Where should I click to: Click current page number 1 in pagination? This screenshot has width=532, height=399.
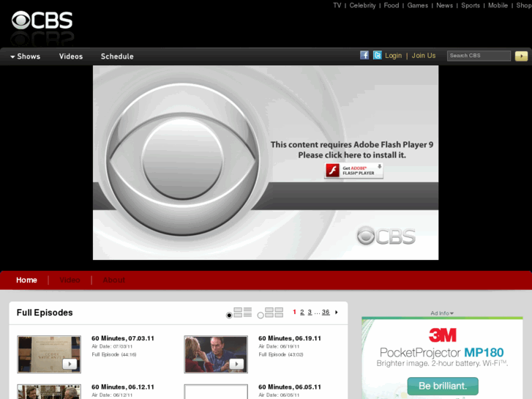[x=294, y=312]
